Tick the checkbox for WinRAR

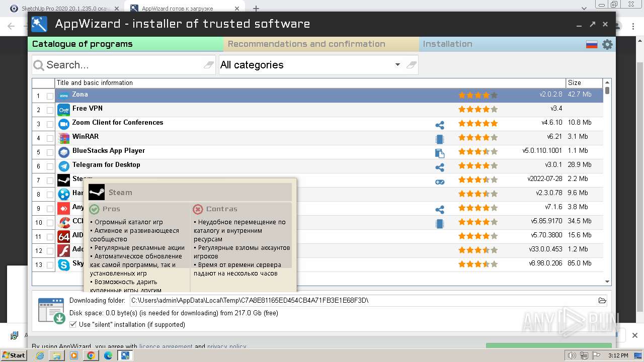click(50, 138)
